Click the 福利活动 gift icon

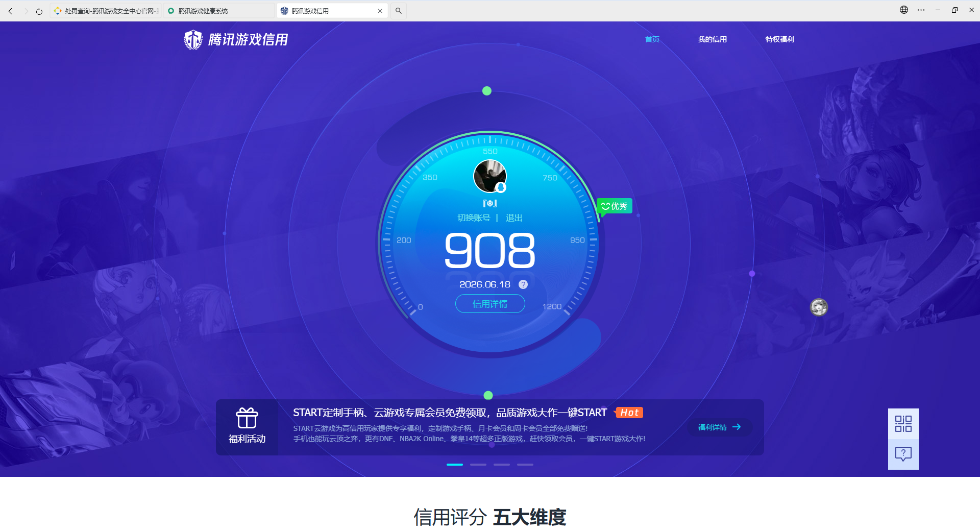point(247,418)
